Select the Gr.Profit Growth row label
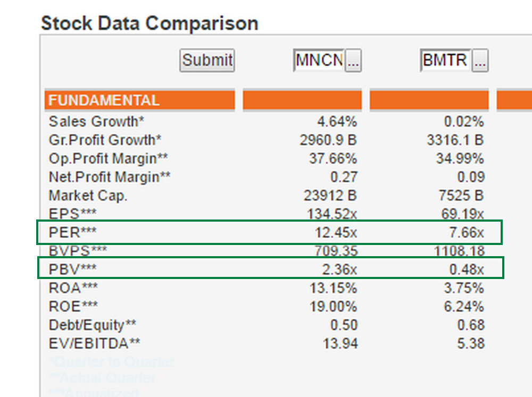The width and height of the screenshot is (532, 397). click(x=105, y=140)
